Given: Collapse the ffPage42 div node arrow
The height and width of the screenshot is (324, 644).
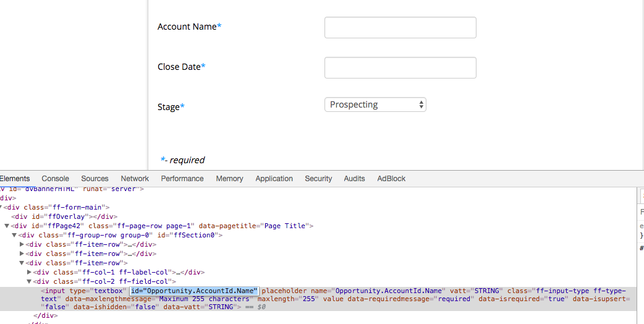Looking at the screenshot, I should [7, 226].
